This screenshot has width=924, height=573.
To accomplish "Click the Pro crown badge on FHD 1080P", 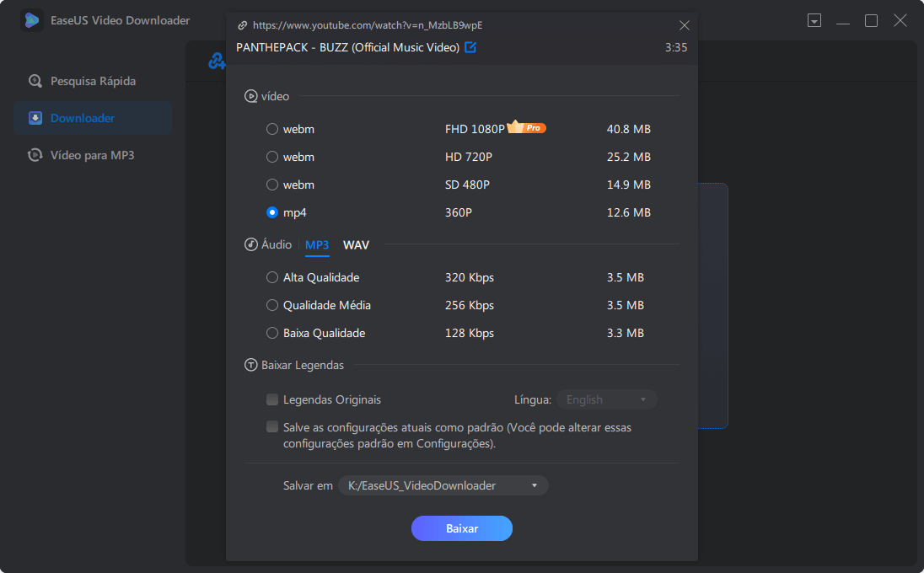I will click(526, 126).
